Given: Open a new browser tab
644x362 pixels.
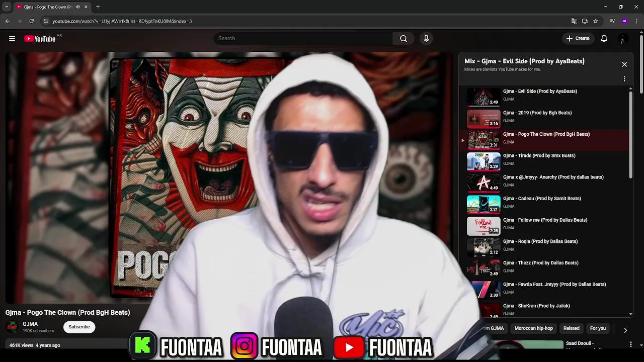Looking at the screenshot, I should [98, 7].
